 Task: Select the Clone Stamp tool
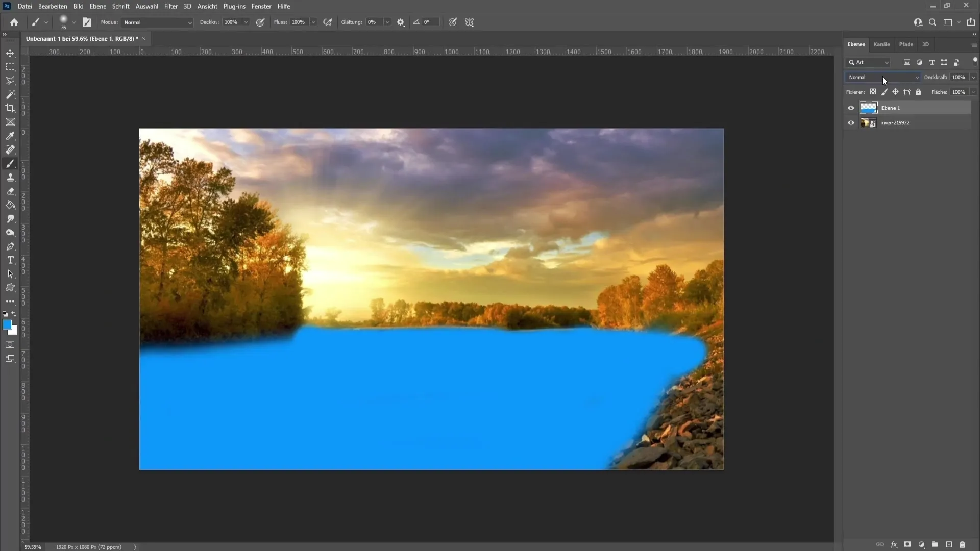tap(10, 178)
